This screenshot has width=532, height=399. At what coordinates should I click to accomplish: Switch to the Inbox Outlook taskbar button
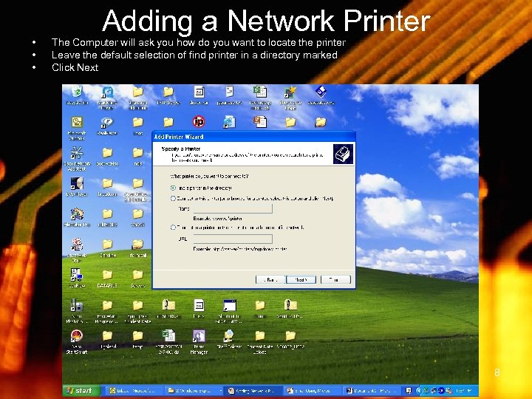click(x=134, y=391)
